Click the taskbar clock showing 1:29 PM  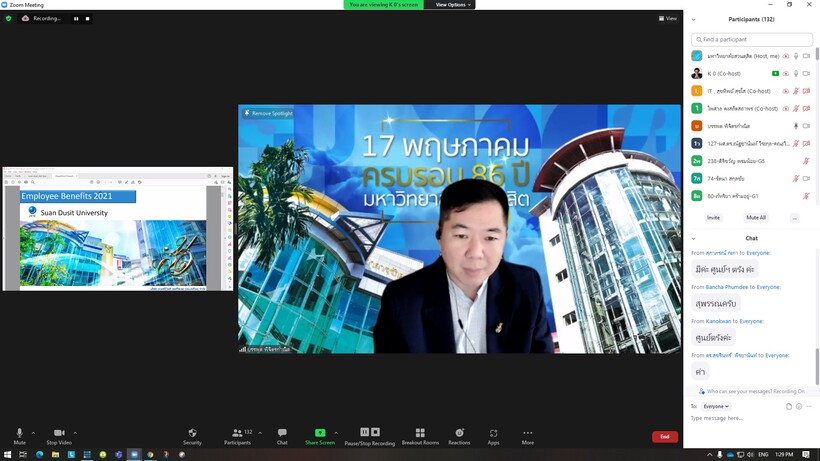point(784,455)
